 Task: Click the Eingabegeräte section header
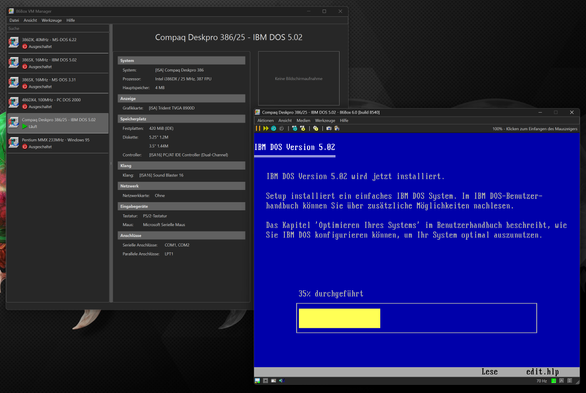181,206
